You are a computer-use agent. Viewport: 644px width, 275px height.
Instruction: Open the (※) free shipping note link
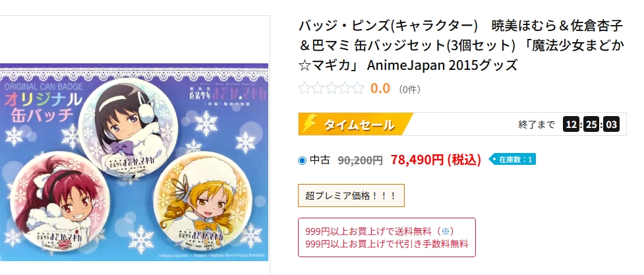tap(446, 231)
